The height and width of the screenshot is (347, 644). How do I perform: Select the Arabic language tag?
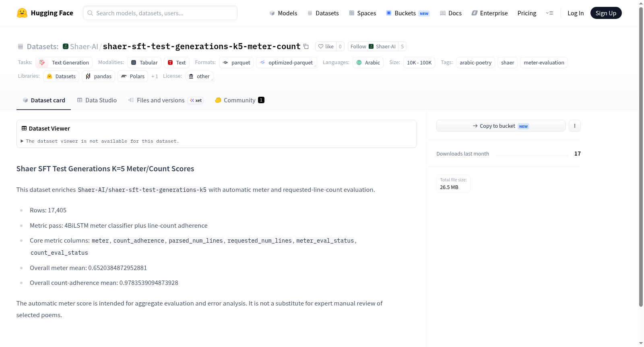(368, 62)
